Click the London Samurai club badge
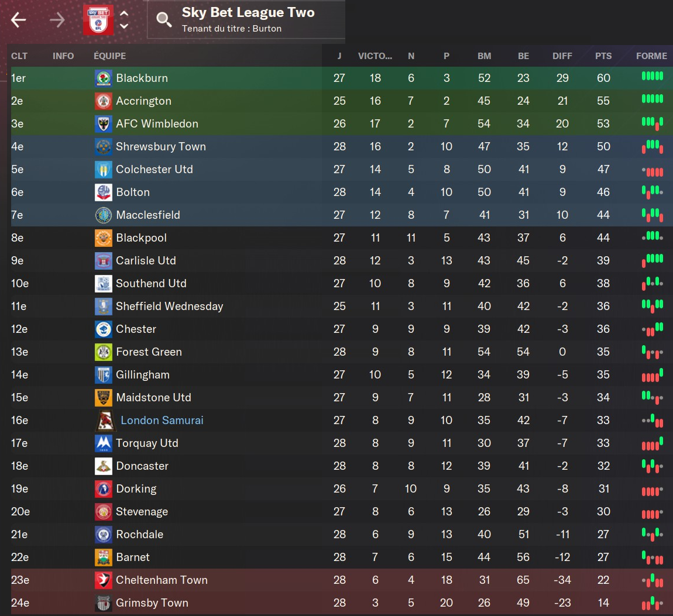This screenshot has width=673, height=616. point(105,421)
